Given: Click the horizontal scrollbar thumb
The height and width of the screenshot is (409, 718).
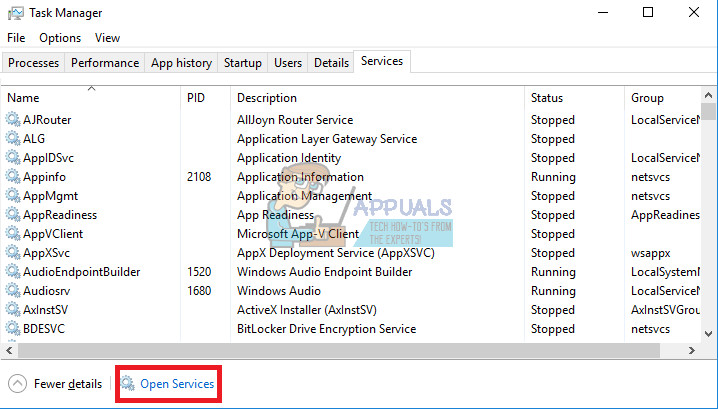Looking at the screenshot, I should click(x=339, y=351).
